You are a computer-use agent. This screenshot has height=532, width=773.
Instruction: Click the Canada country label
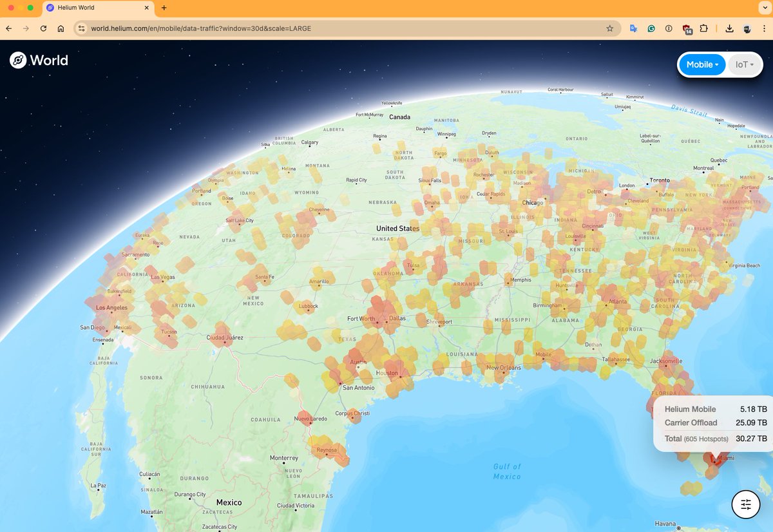tap(399, 117)
